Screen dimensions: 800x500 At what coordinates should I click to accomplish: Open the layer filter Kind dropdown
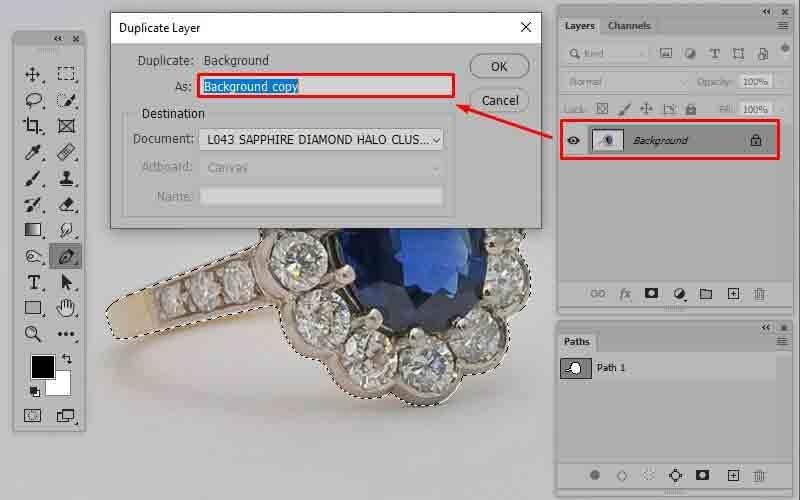pos(607,53)
